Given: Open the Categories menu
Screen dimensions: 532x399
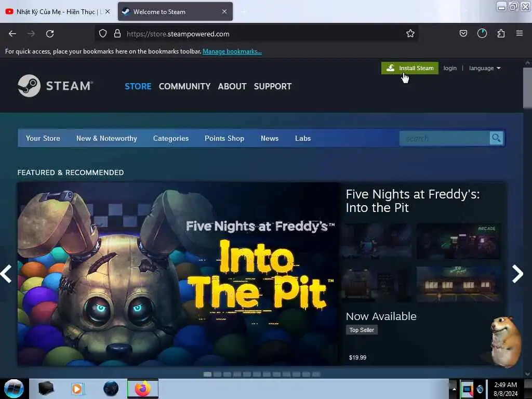Looking at the screenshot, I should [x=170, y=138].
